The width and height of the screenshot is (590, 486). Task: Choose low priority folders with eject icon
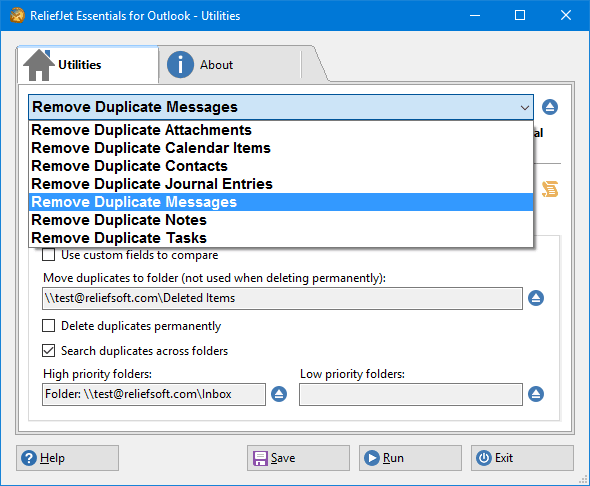[x=536, y=394]
